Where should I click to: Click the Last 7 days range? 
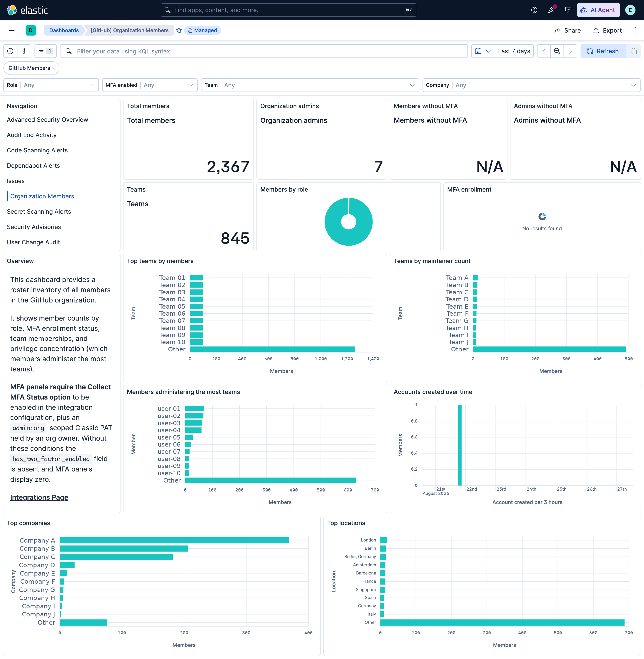(514, 51)
